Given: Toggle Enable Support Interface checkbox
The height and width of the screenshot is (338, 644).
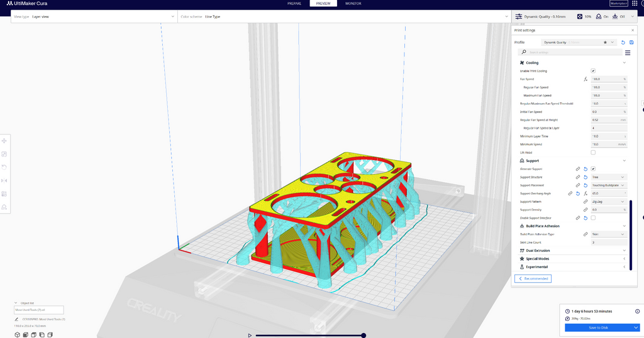Looking at the screenshot, I should tap(593, 218).
